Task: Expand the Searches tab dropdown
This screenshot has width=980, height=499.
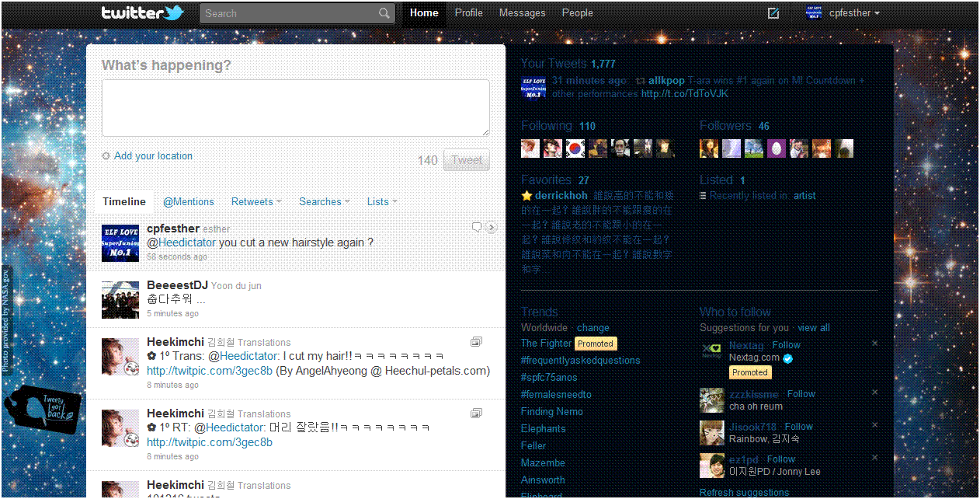Action: pos(325,201)
